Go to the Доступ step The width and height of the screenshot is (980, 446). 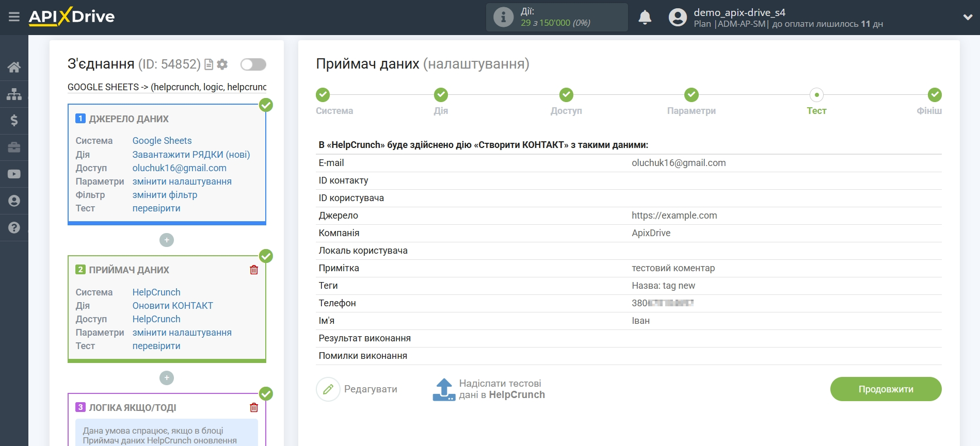point(566,95)
